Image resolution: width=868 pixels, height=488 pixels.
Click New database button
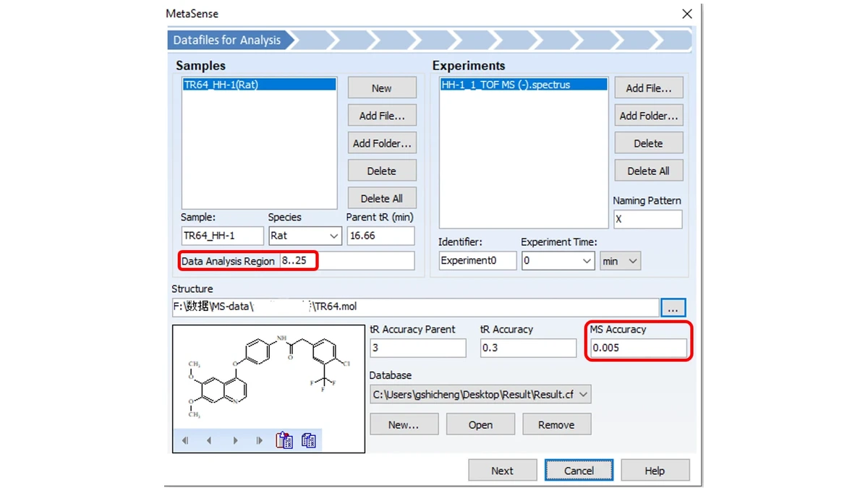pos(404,424)
